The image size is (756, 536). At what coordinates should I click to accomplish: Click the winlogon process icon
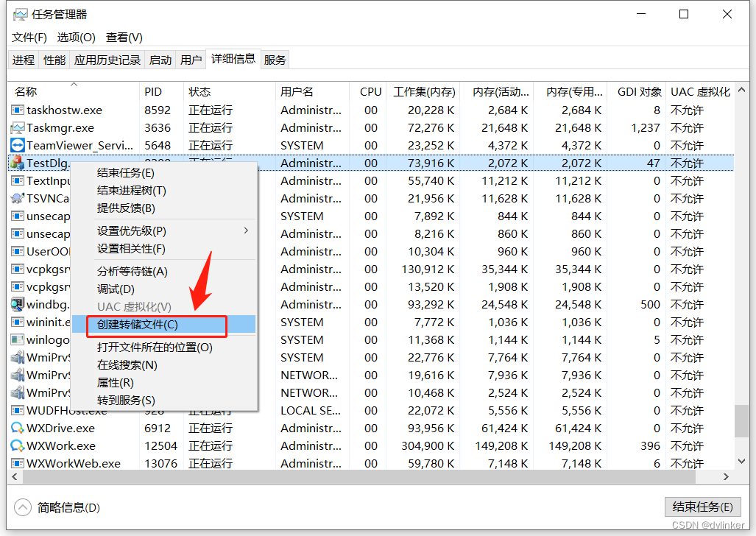click(x=18, y=339)
